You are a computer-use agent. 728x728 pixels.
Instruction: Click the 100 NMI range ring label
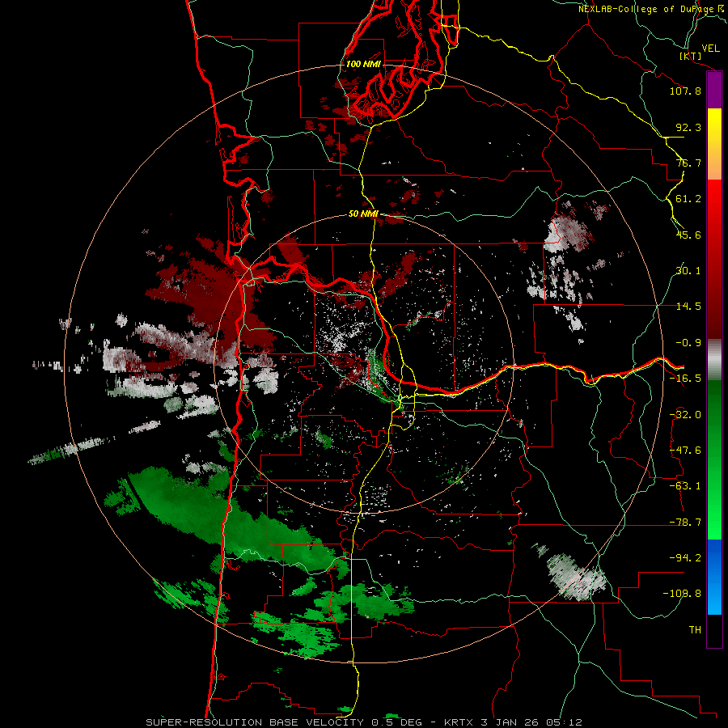point(363,64)
